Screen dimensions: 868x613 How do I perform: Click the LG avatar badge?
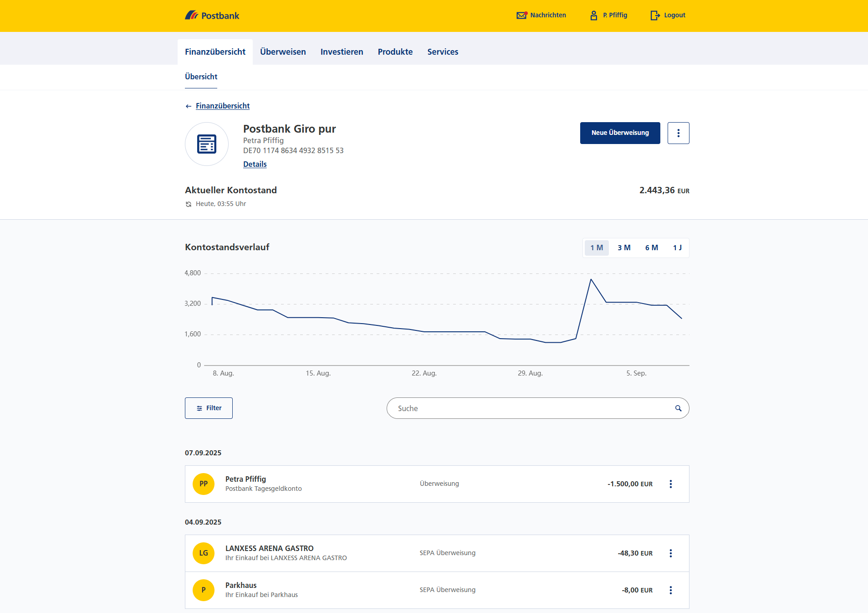click(x=204, y=553)
